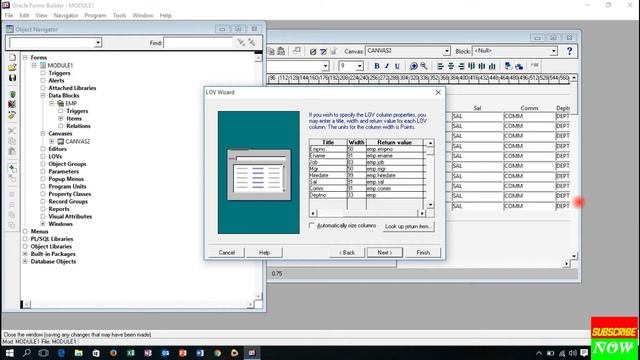Screen dimensions: 640x360
Task: Click the Save disk icon in Object Navigator
Action: tap(12, 78)
